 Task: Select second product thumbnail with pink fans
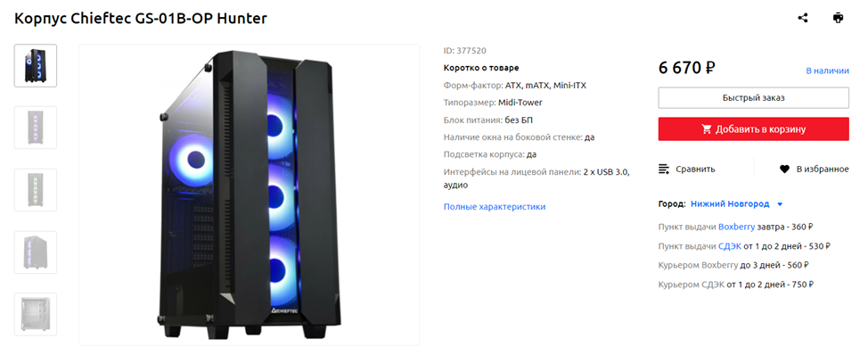point(36,128)
